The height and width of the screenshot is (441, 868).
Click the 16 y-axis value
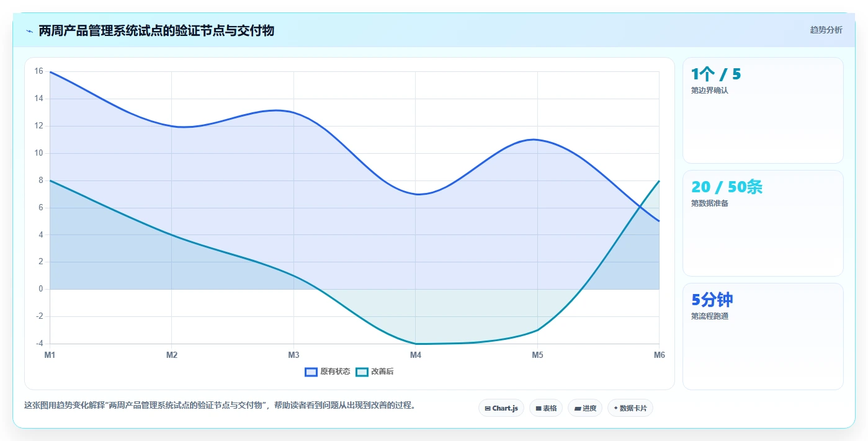click(x=38, y=71)
